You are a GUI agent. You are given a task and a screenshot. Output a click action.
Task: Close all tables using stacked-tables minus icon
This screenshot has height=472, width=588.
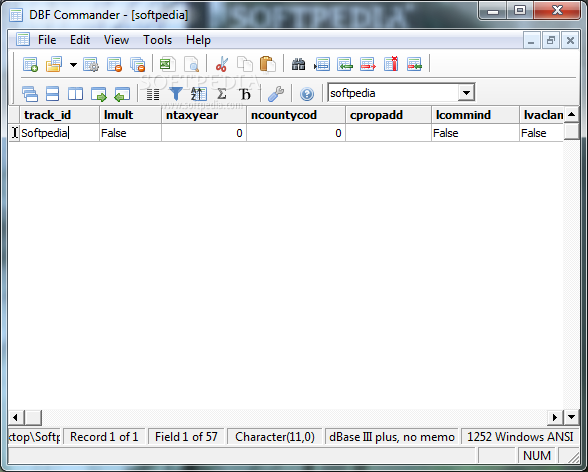click(x=138, y=64)
